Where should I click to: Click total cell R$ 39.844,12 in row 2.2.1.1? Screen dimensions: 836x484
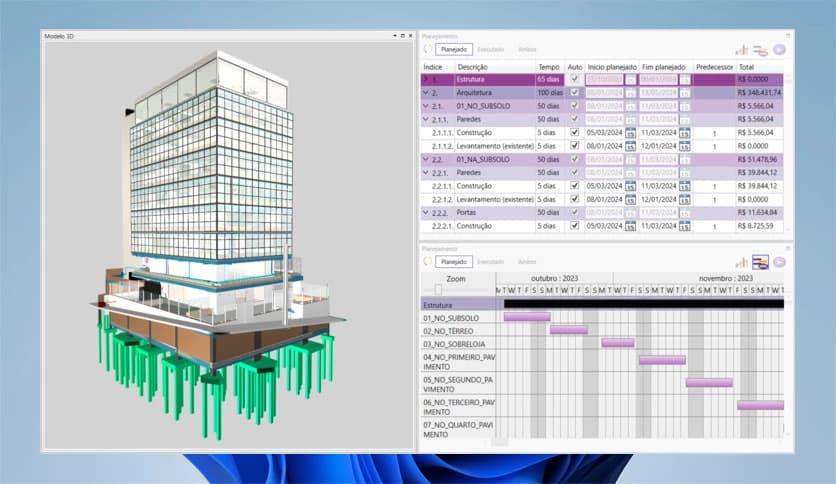[758, 186]
